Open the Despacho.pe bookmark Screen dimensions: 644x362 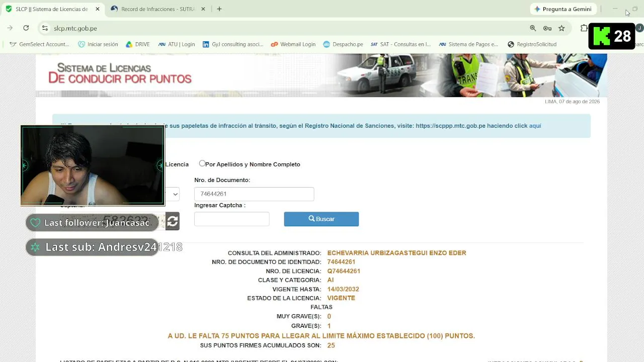click(343, 44)
